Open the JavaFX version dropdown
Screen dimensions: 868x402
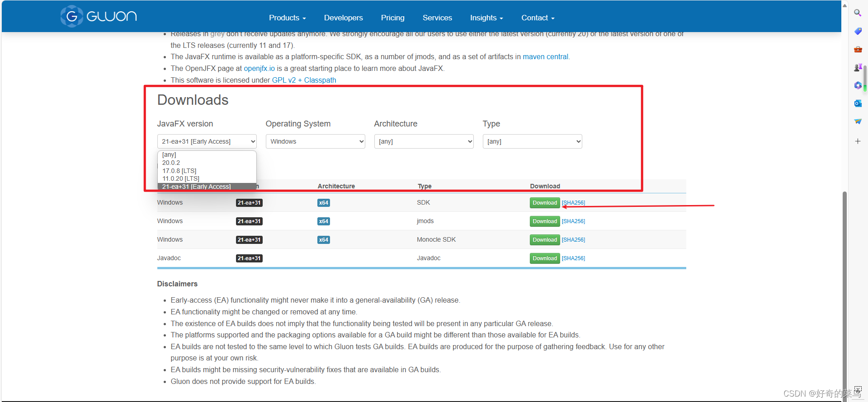pos(207,141)
